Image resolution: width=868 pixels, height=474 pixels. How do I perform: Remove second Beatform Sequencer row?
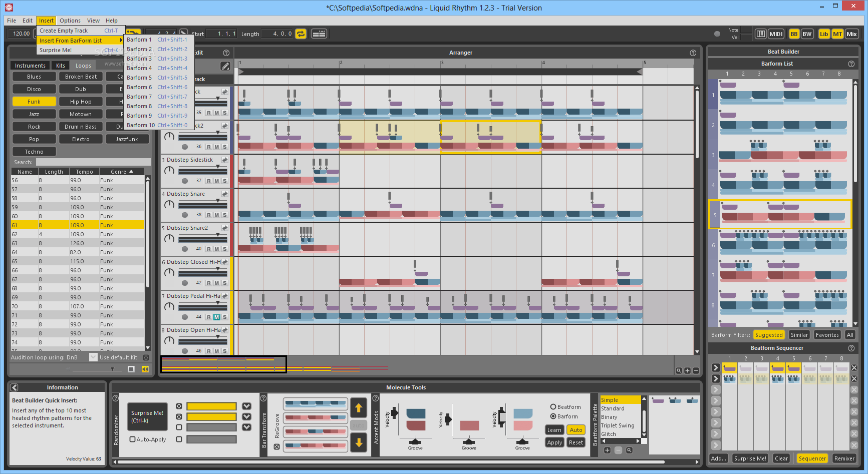pos(854,379)
